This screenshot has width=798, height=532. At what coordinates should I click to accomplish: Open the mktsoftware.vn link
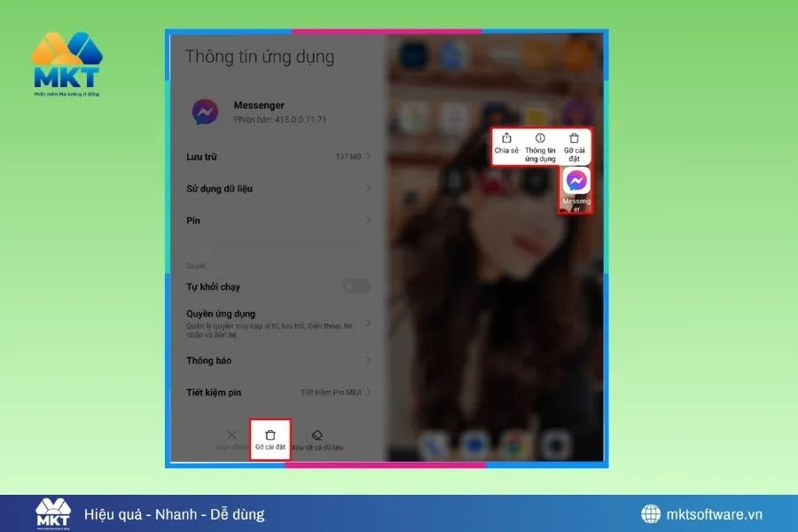click(x=714, y=513)
